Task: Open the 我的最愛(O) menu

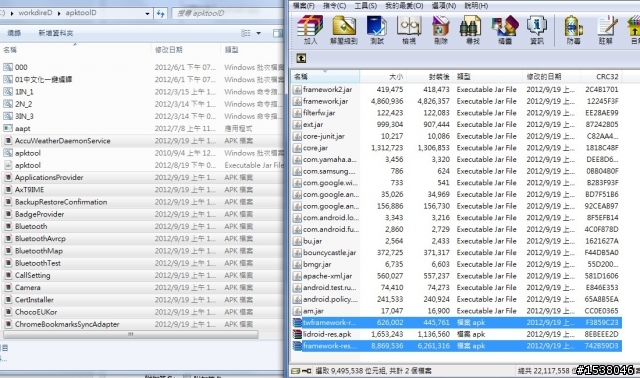Action: 404,6
